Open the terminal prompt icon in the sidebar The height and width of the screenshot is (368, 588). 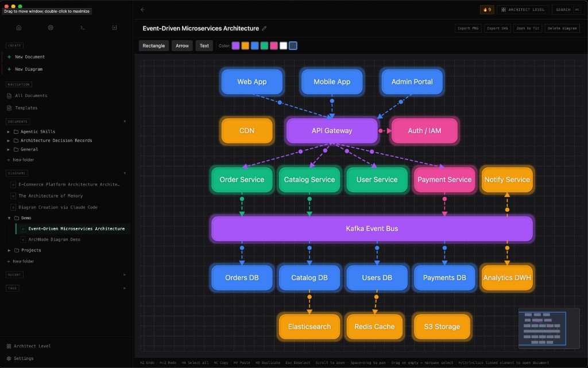point(83,28)
